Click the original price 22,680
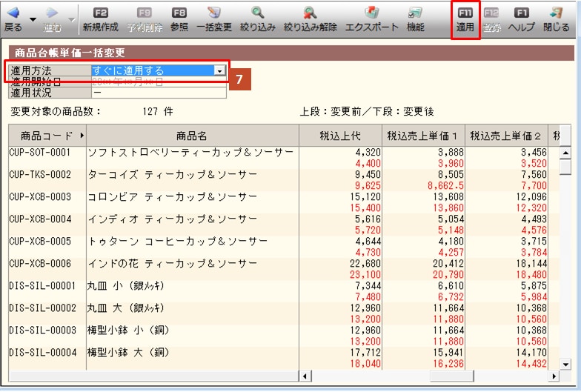Screen dimensions: 581x392 [365, 264]
